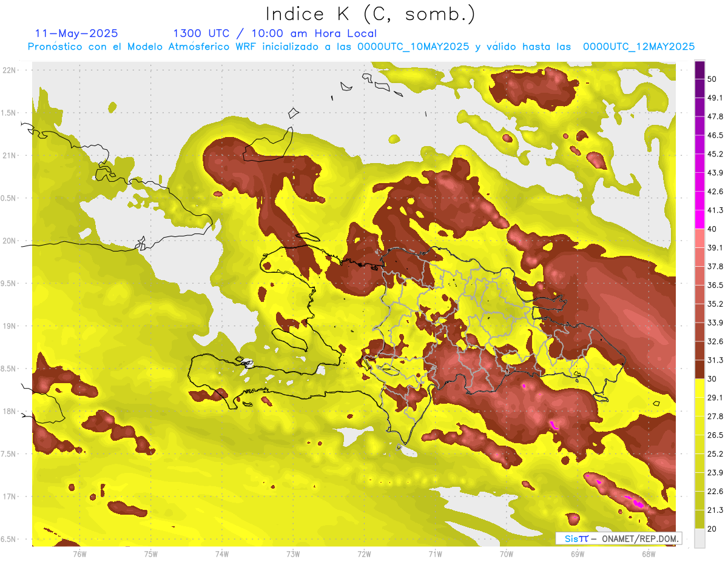The width and height of the screenshot is (728, 562).
Task: Click the "41.3" color scale value
Action: tap(715, 210)
